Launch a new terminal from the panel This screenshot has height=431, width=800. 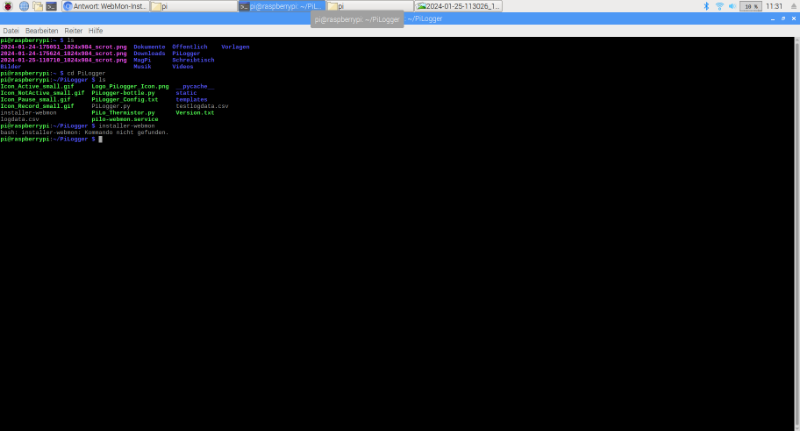click(50, 6)
